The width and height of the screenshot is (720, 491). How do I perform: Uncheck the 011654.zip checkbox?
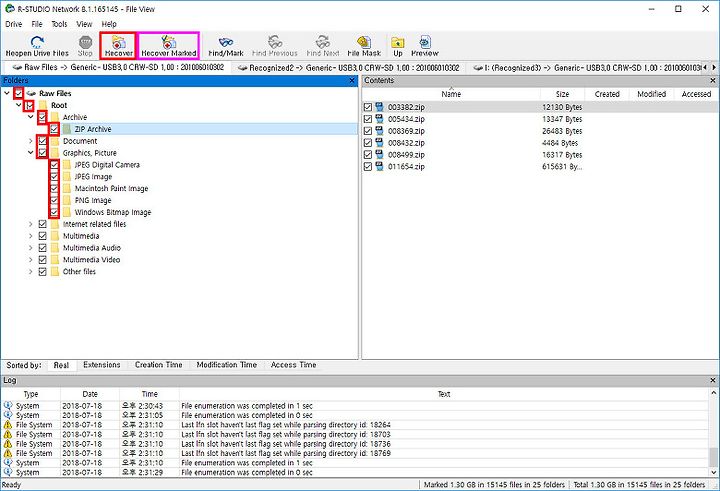click(x=368, y=167)
